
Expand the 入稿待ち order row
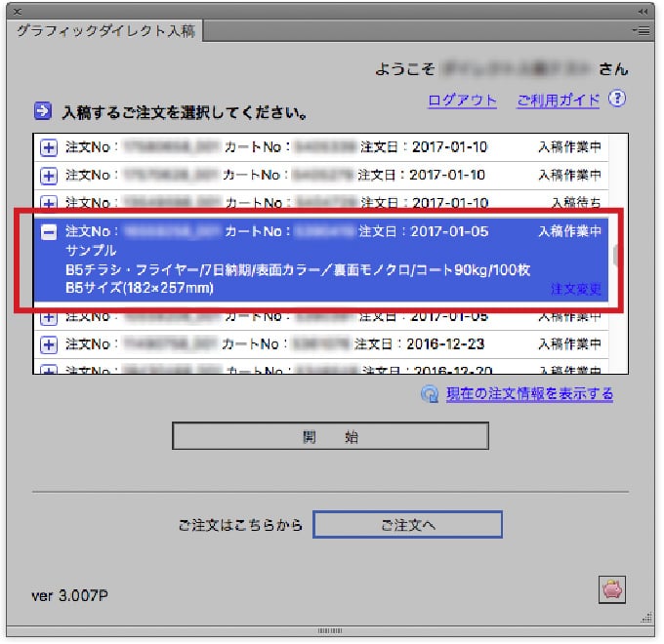pyautogui.click(x=49, y=202)
